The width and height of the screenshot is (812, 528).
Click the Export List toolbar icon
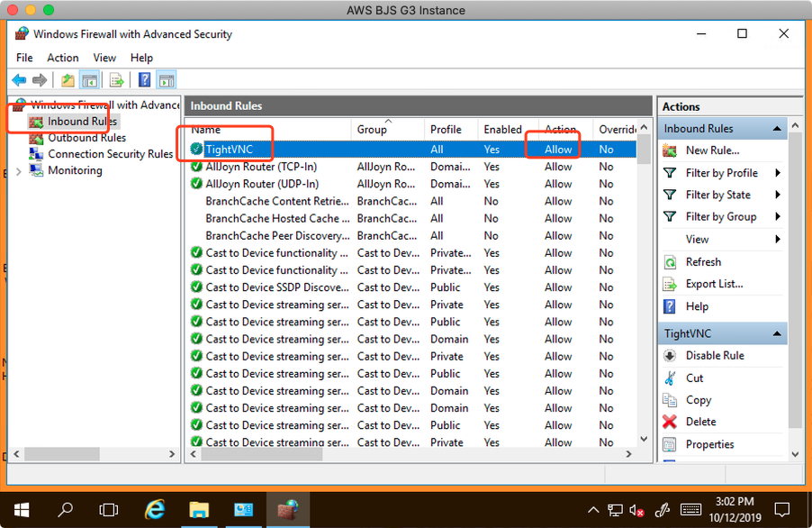tap(116, 80)
